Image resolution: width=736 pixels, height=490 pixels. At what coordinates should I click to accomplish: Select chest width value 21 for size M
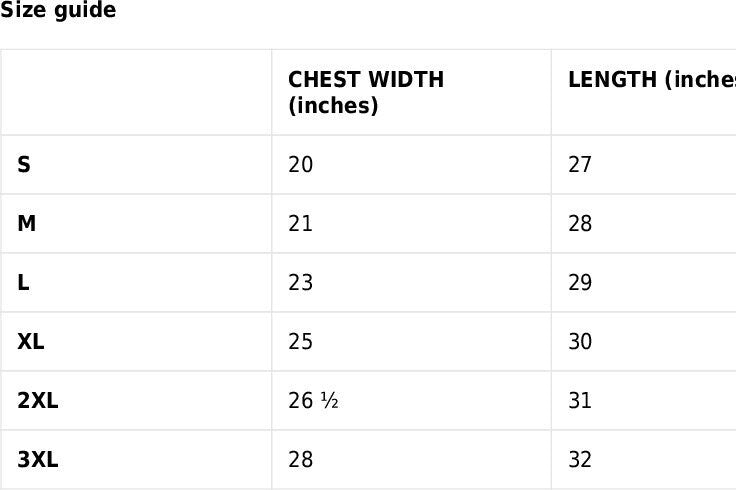300,224
